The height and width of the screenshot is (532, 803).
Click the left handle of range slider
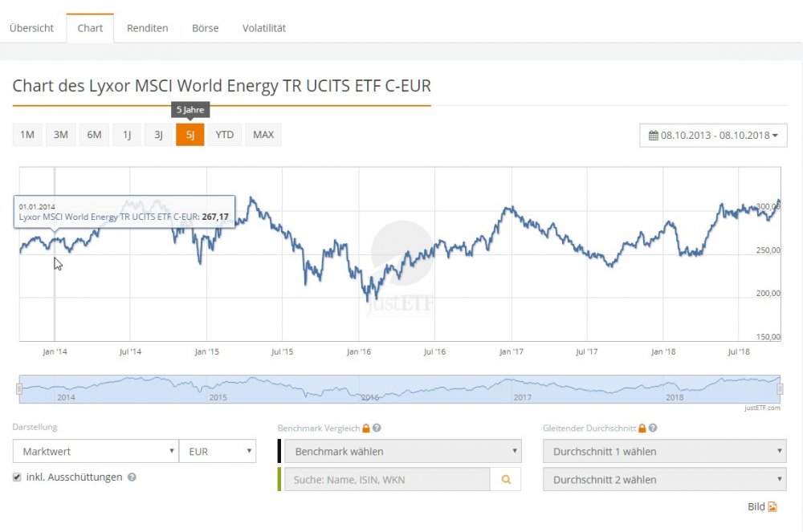point(19,389)
